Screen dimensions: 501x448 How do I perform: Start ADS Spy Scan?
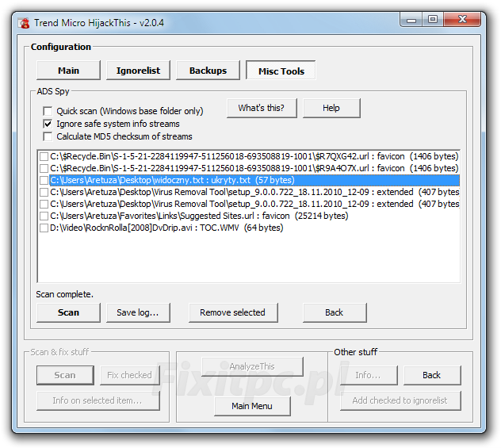point(68,312)
